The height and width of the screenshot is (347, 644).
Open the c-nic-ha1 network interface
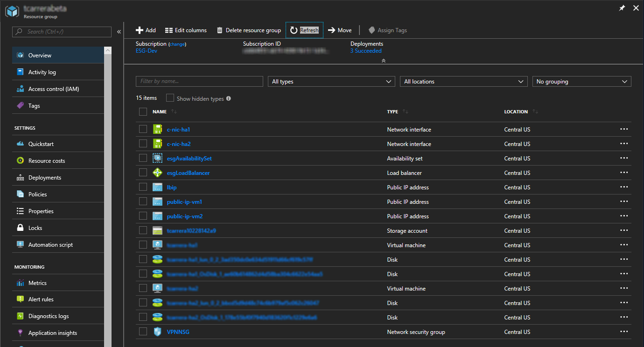(178, 130)
